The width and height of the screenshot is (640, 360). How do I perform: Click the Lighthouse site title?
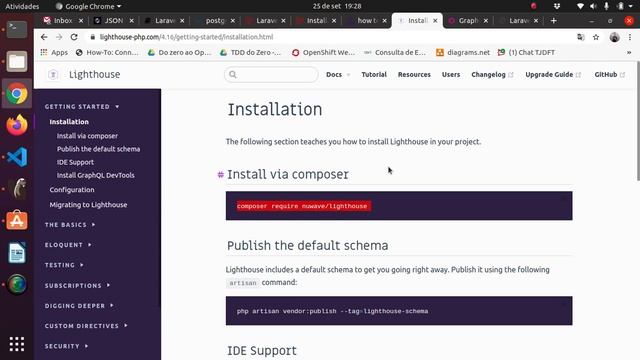coord(95,74)
